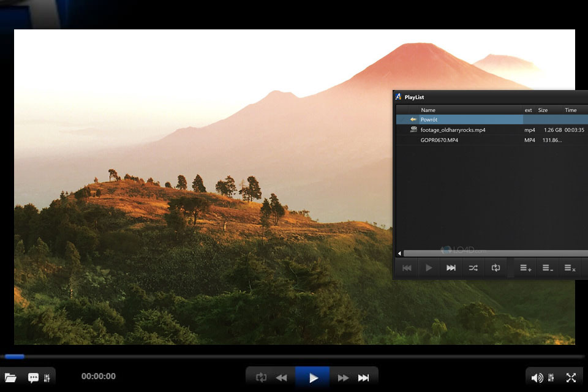Click previous track in the PlayList panel
The width and height of the screenshot is (588, 392).
pyautogui.click(x=407, y=268)
